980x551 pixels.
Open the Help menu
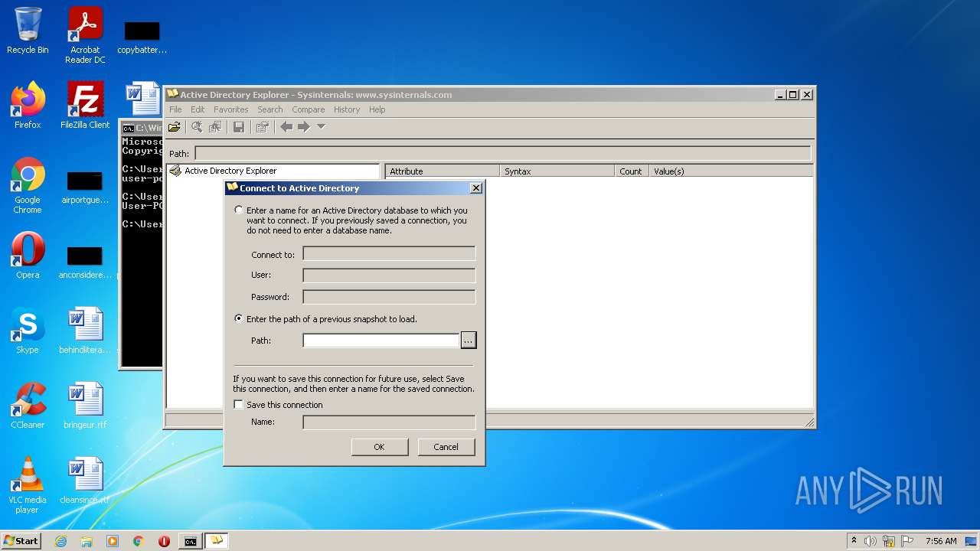tap(377, 109)
